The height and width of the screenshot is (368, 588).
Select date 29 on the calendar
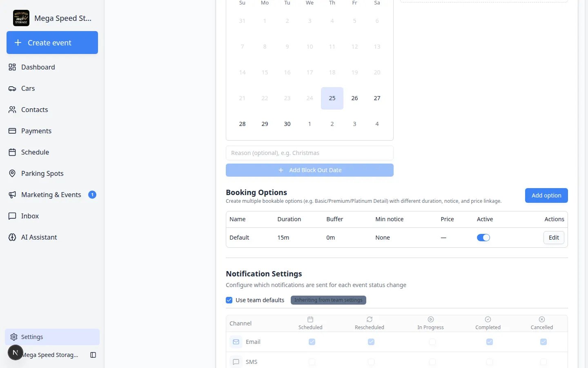click(265, 124)
